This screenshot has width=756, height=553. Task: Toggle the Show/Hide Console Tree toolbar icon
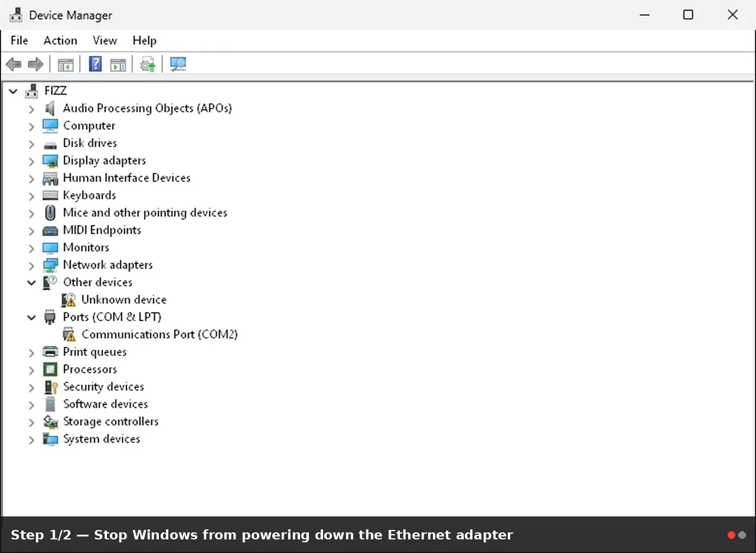[x=66, y=64]
